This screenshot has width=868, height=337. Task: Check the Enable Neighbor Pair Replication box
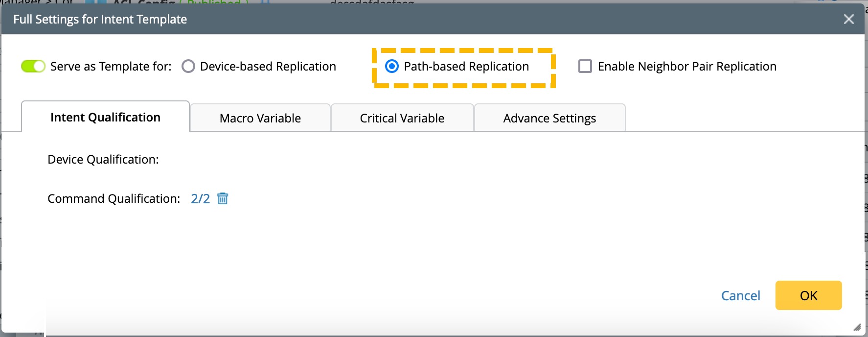585,66
